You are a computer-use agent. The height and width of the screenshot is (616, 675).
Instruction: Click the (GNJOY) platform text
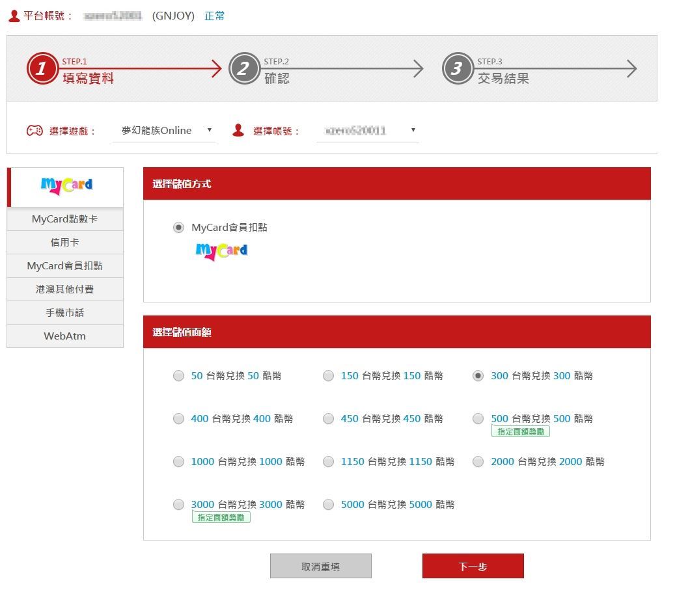click(173, 16)
